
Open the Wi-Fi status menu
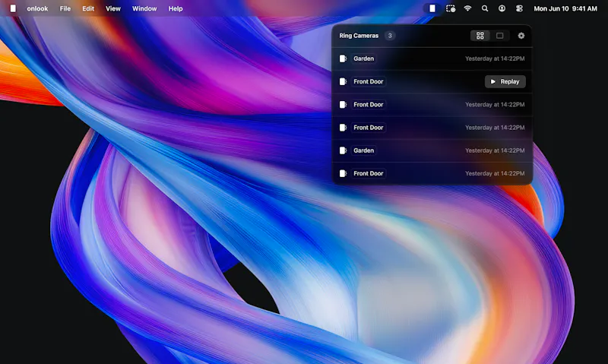467,8
